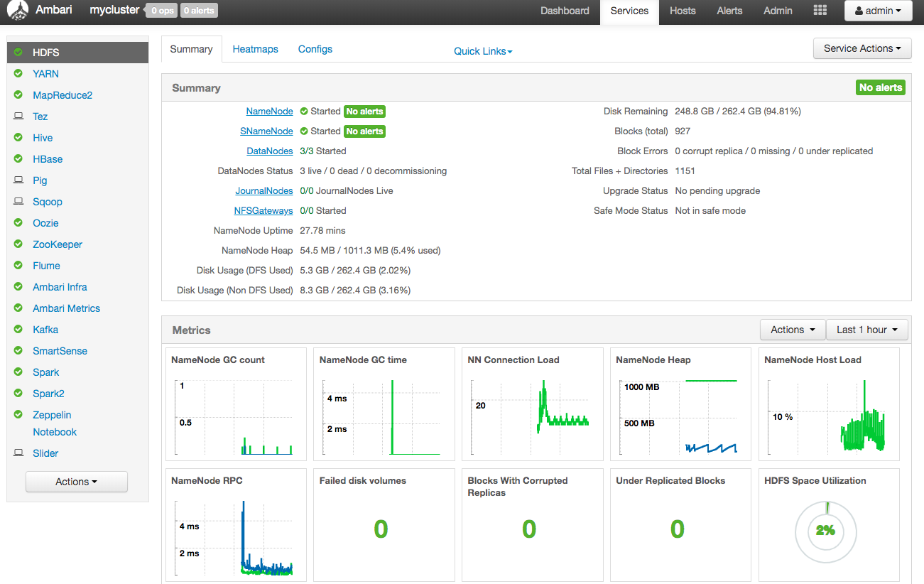Viewport: 924px width, 584px height.
Task: Expand Quick Links menu
Action: (x=483, y=51)
